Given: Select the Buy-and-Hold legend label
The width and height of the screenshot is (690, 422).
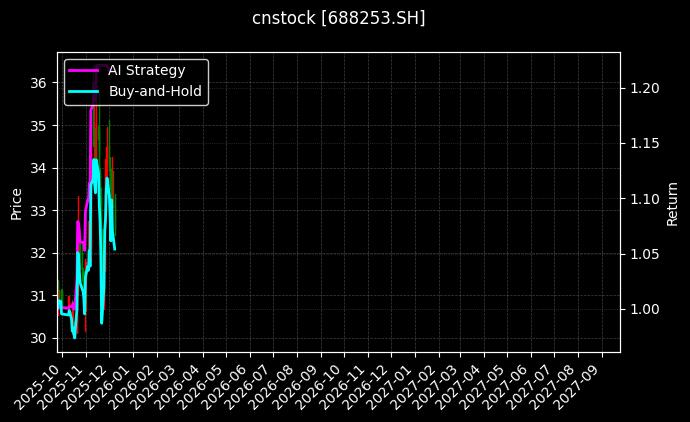Looking at the screenshot, I should coord(155,91).
